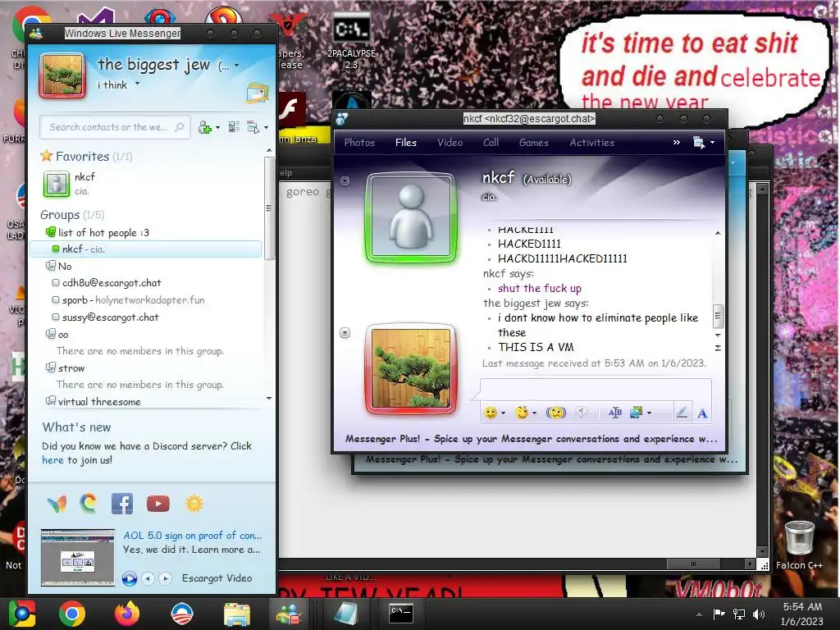This screenshot has height=630, width=840.
Task: Open 'AOL 5.0 sign on proof of con...' link
Action: (x=192, y=535)
